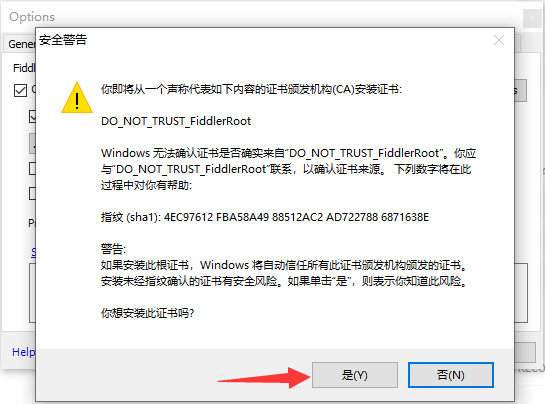This screenshot has height=404, width=545.
Task: Close the Options window behind the dialog
Action: click(532, 18)
